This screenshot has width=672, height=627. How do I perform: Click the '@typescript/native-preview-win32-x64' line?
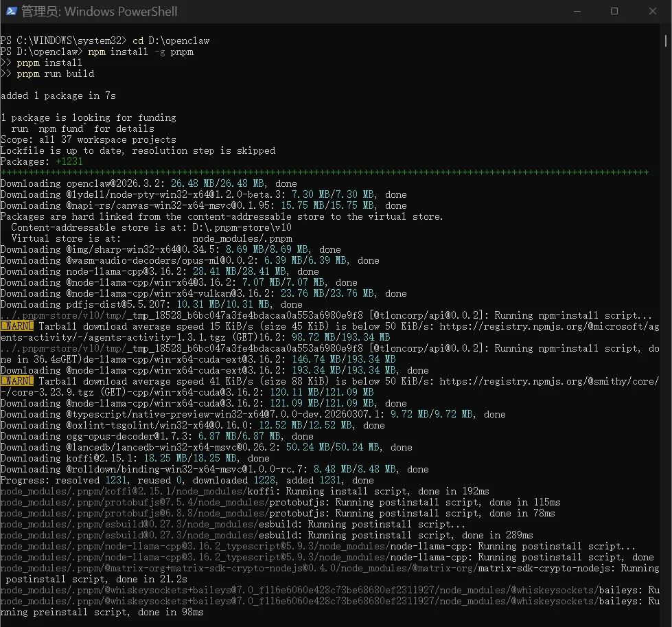coord(253,414)
